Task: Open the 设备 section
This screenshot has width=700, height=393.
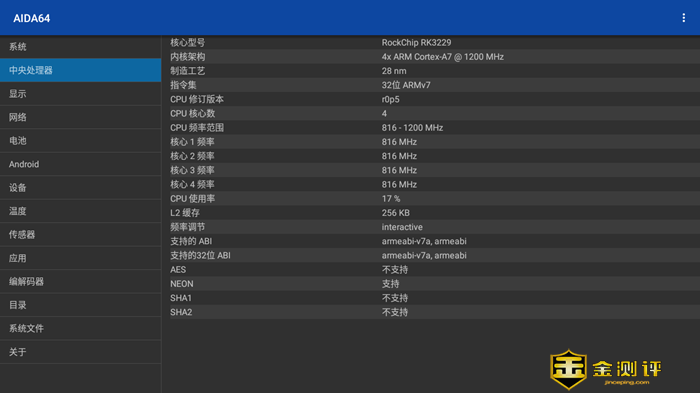Action: [x=80, y=188]
